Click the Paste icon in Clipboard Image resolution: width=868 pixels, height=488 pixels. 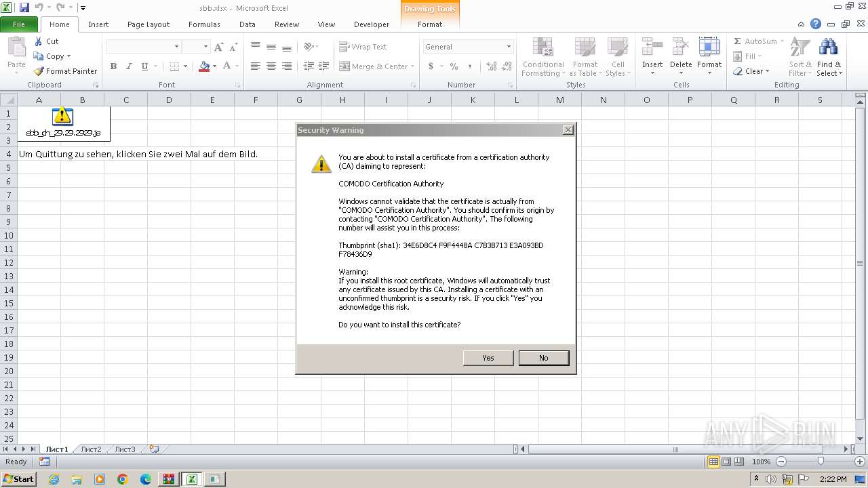coord(16,47)
